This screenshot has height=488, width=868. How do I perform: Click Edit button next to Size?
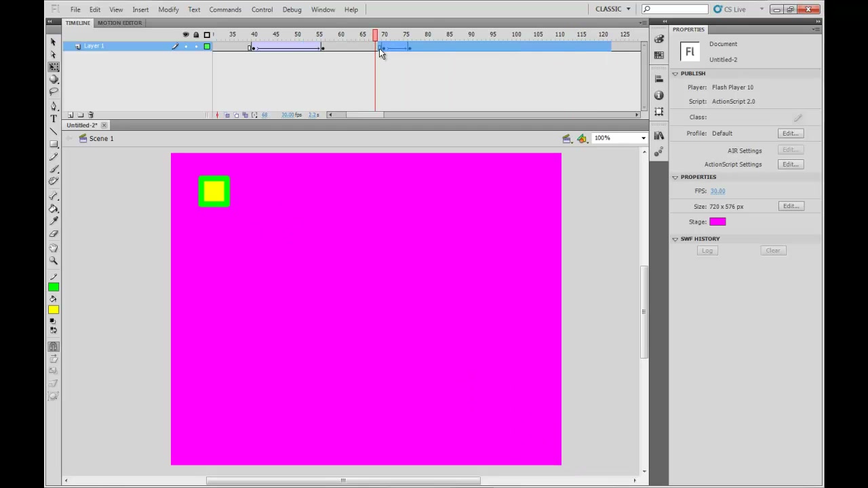(791, 206)
